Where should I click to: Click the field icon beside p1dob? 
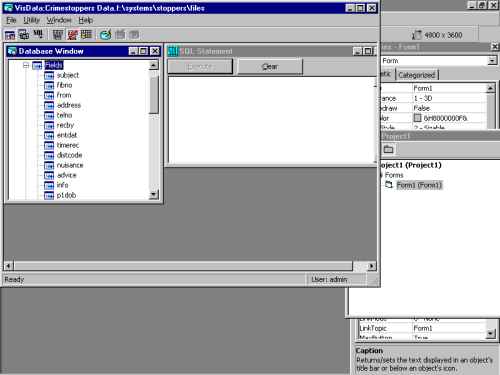[x=49, y=196]
